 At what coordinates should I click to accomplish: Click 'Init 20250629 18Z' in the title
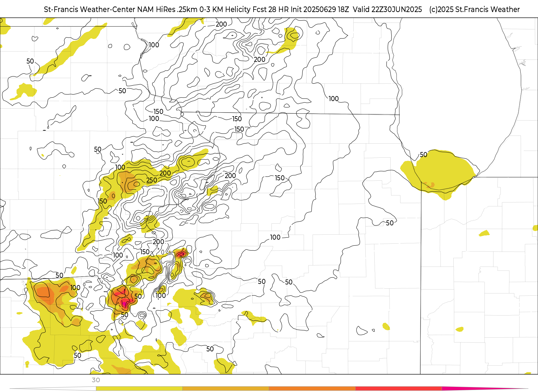pos(320,10)
